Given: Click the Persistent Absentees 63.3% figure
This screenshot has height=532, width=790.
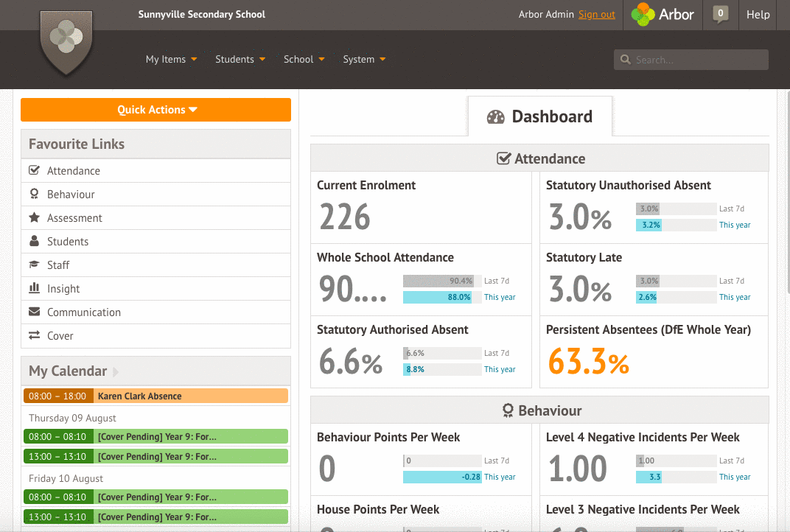Looking at the screenshot, I should click(589, 361).
